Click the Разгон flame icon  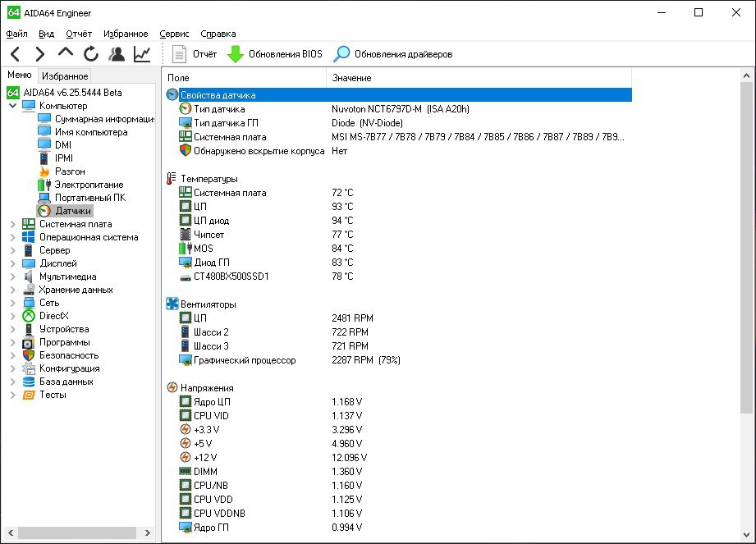(x=44, y=171)
